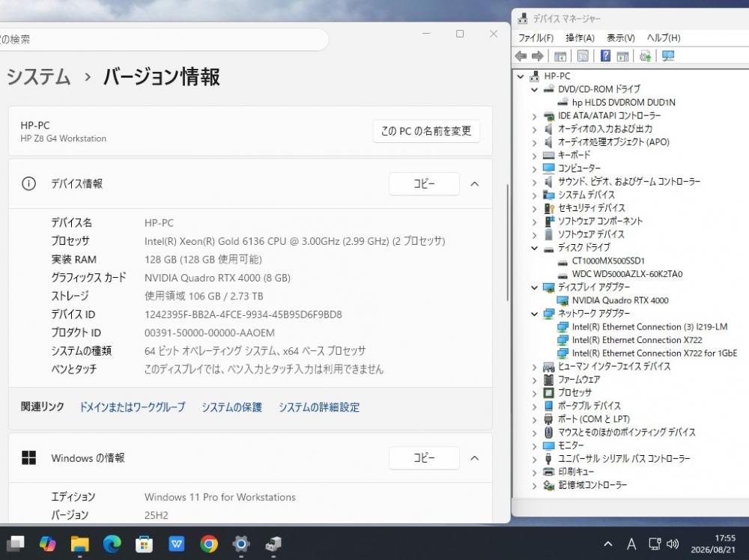This screenshot has width=749, height=560.
Task: Expand the セキュリティ デバイス node
Action: [535, 208]
